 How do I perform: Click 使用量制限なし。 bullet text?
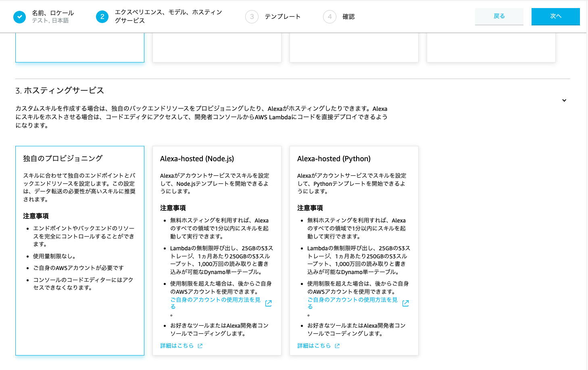click(x=54, y=256)
